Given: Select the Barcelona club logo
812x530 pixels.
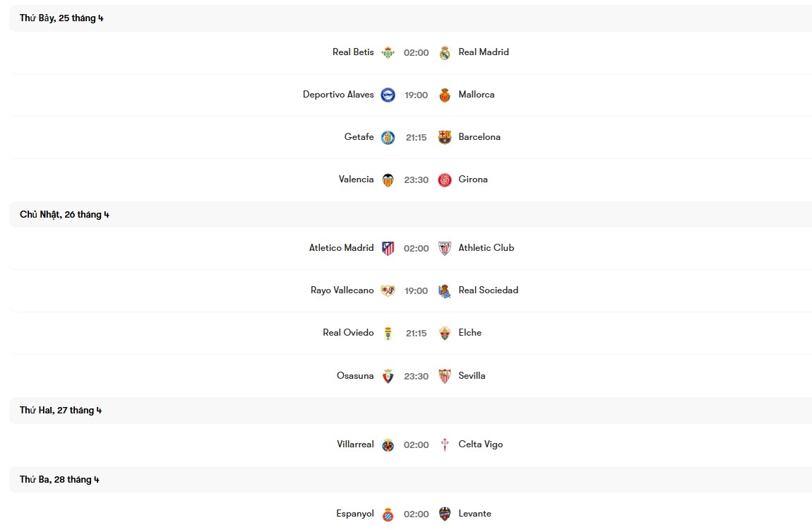Looking at the screenshot, I should (444, 137).
